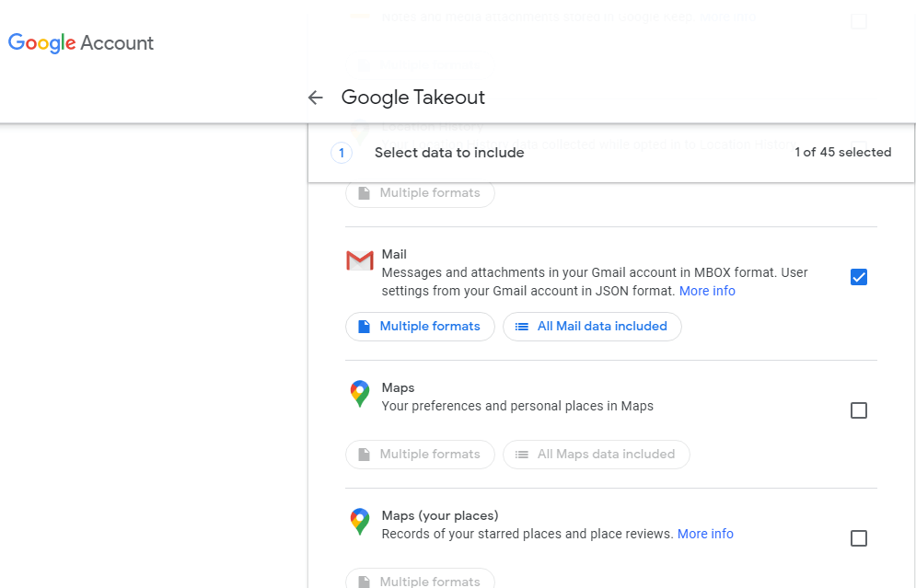Click the back arrow next to Google Takeout
This screenshot has width=916, height=588.
tap(316, 98)
